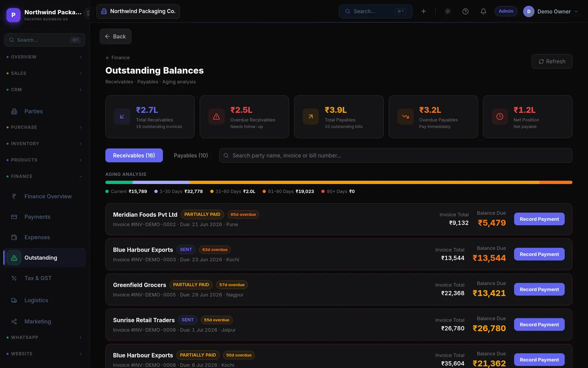Record payment for Sunrise Retail Traders
The image size is (588, 368).
(539, 325)
